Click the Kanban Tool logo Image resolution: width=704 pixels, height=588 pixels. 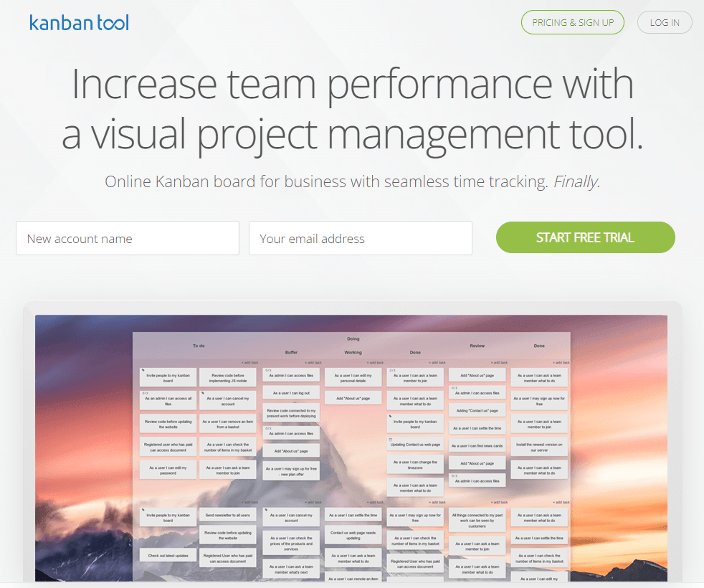click(79, 22)
